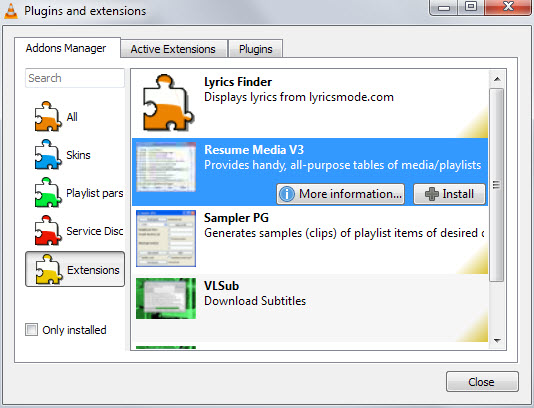The image size is (534, 408).
Task: Filter by Service Disc category
Action: 95,231
